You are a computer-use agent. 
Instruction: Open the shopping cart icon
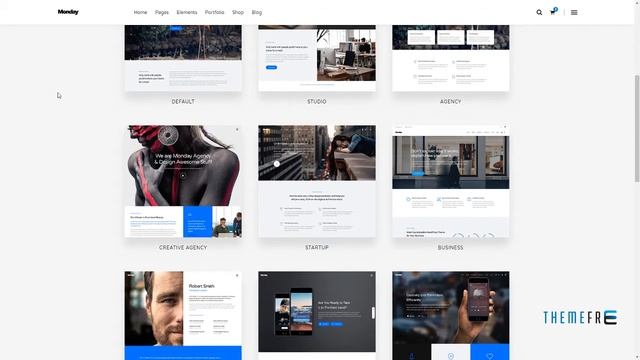(553, 11)
